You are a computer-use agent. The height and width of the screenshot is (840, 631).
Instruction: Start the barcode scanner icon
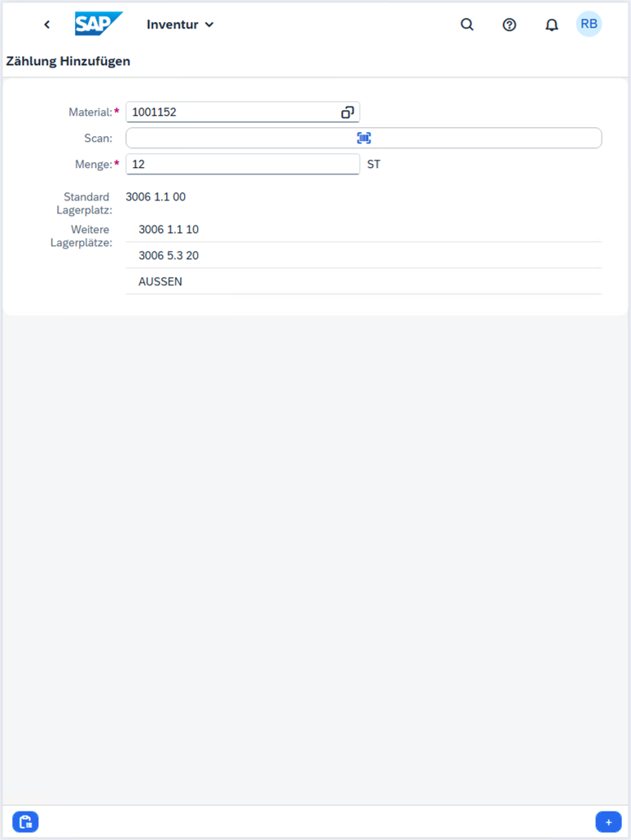coord(364,139)
